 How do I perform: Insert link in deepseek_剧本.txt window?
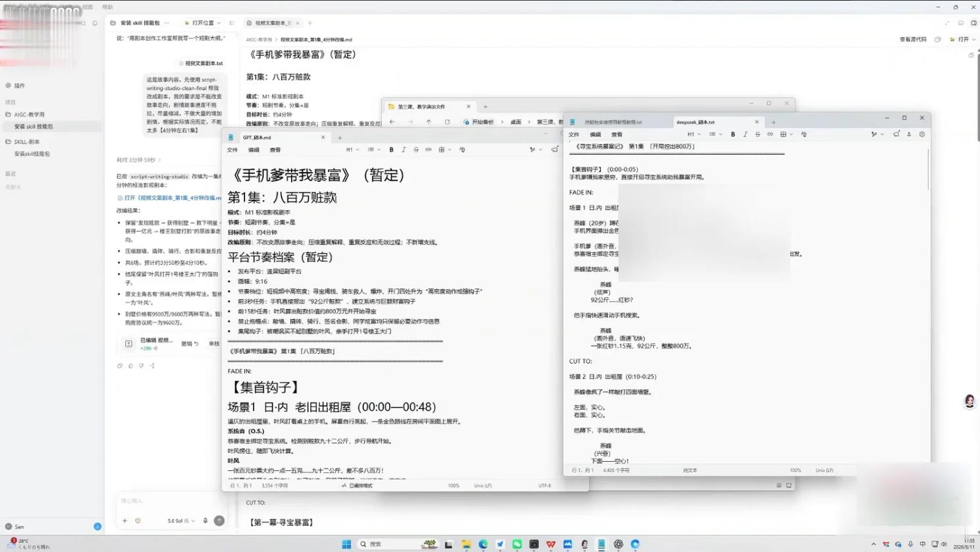(770, 134)
